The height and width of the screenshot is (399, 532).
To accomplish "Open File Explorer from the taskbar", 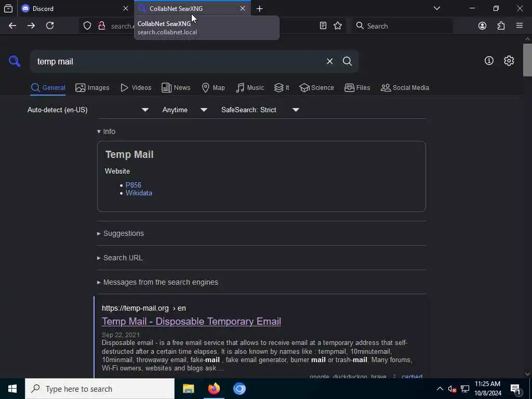I will pyautogui.click(x=188, y=389).
